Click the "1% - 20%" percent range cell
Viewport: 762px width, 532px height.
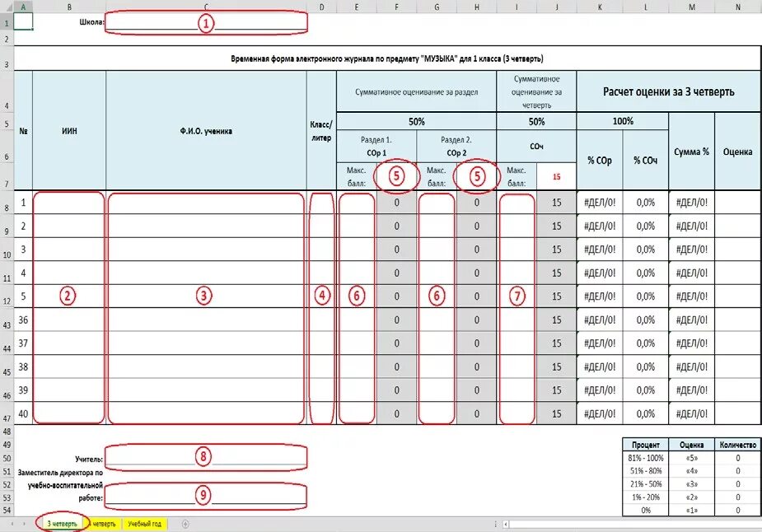pyautogui.click(x=645, y=497)
